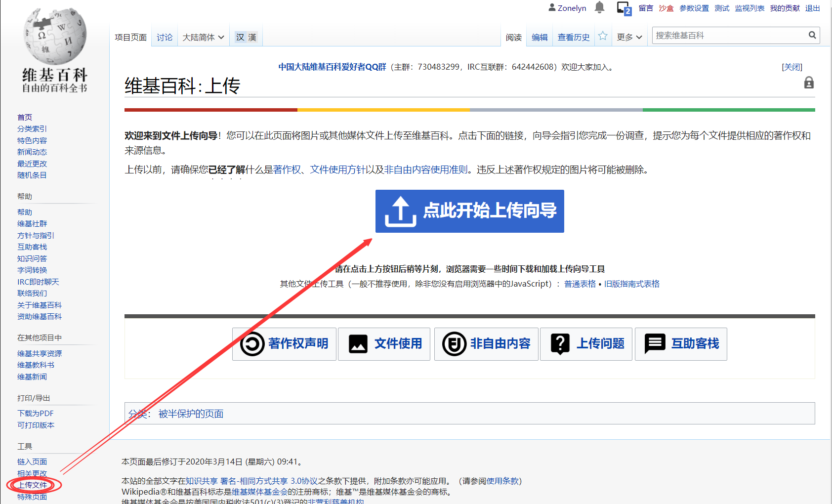Click 下载为PDF in the sidebar
Screen dimensions: 832x504
coord(36,413)
